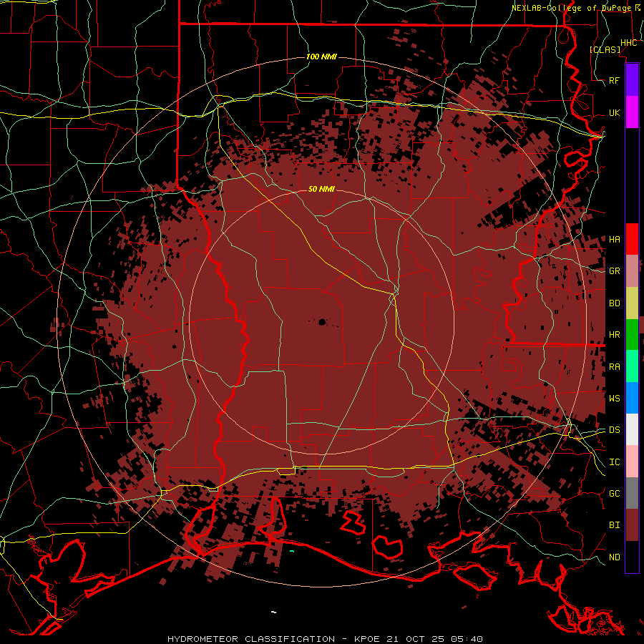Click the 'GC' legend label text
Screen dimensions: 644x644
615,493
